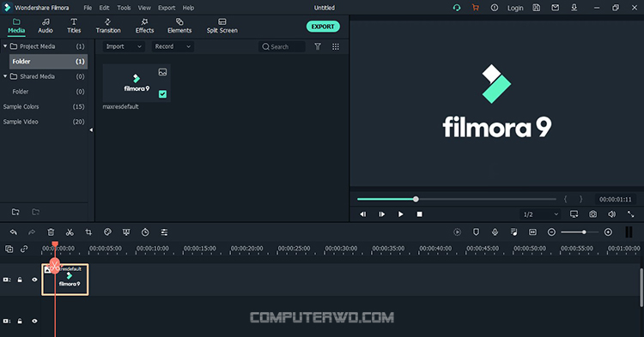Open preview display settings monitor icon
The height and width of the screenshot is (337, 644).
(574, 214)
